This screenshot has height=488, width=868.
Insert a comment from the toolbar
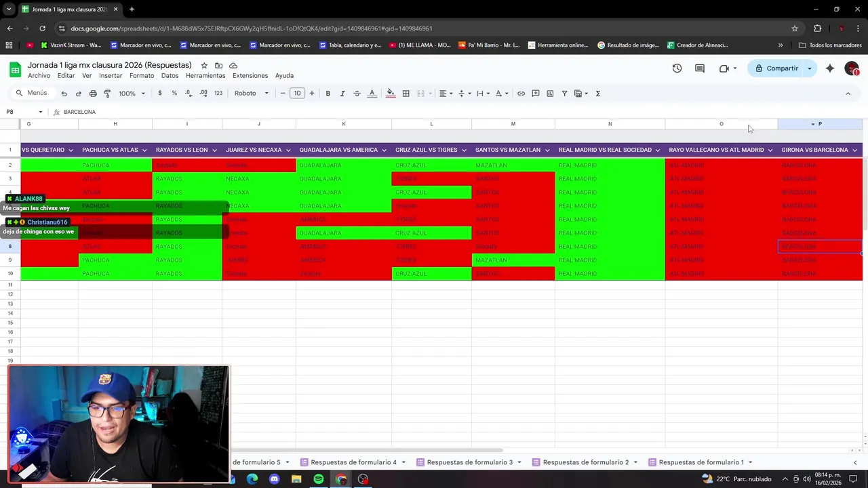pyautogui.click(x=536, y=94)
